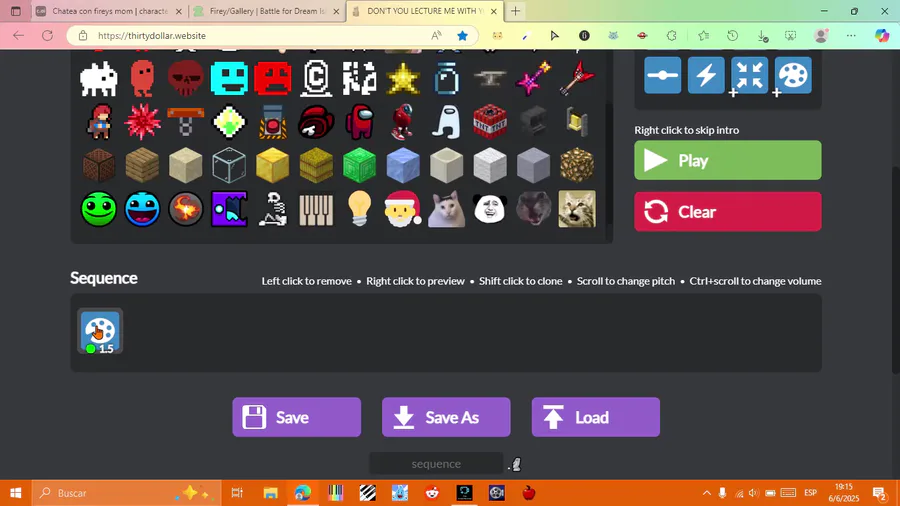
Task: Pick the red push button
Action: 273,122
